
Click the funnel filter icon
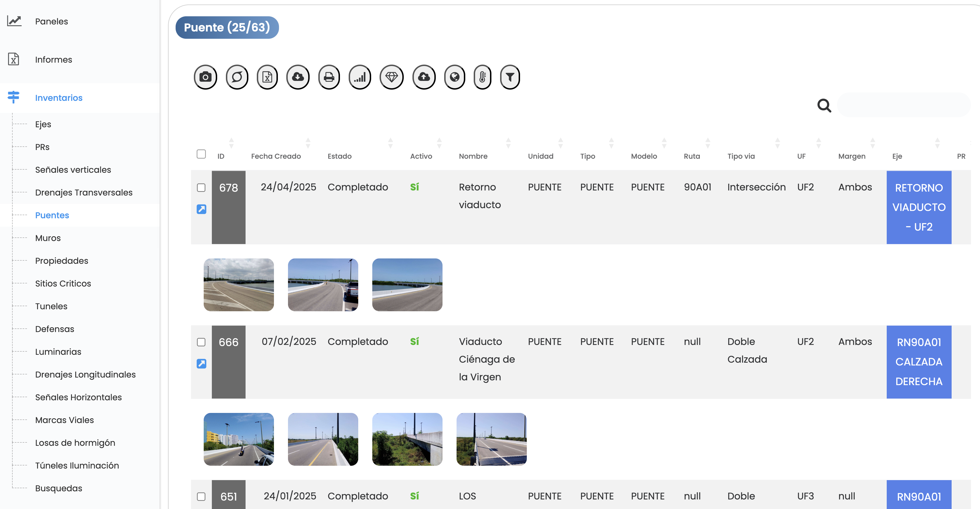coord(510,77)
